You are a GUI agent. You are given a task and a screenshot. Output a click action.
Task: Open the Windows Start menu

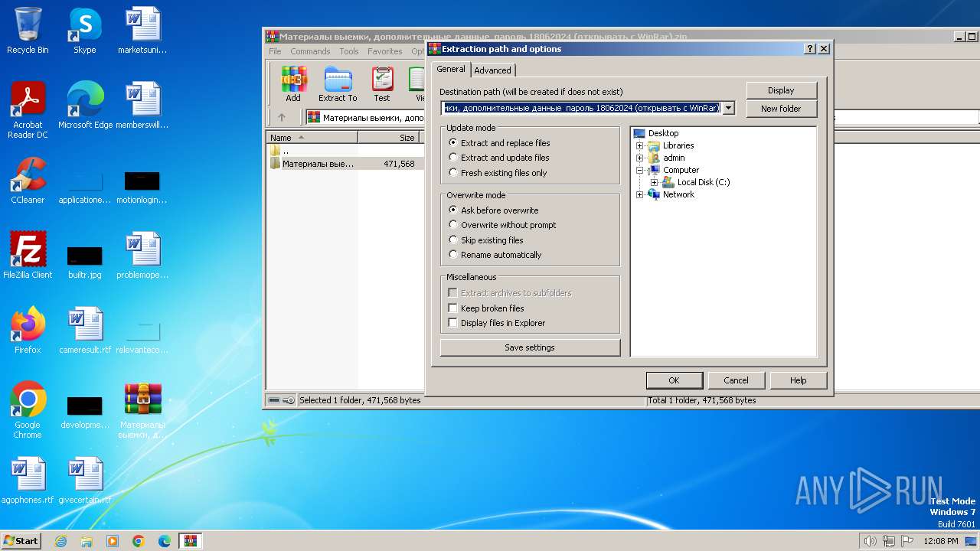21,541
